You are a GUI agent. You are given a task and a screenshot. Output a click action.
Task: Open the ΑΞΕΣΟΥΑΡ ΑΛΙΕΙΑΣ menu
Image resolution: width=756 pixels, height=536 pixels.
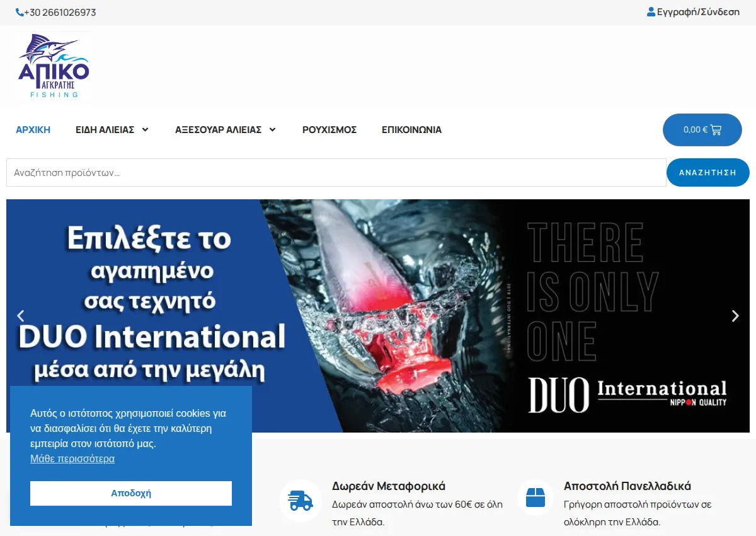(x=218, y=130)
